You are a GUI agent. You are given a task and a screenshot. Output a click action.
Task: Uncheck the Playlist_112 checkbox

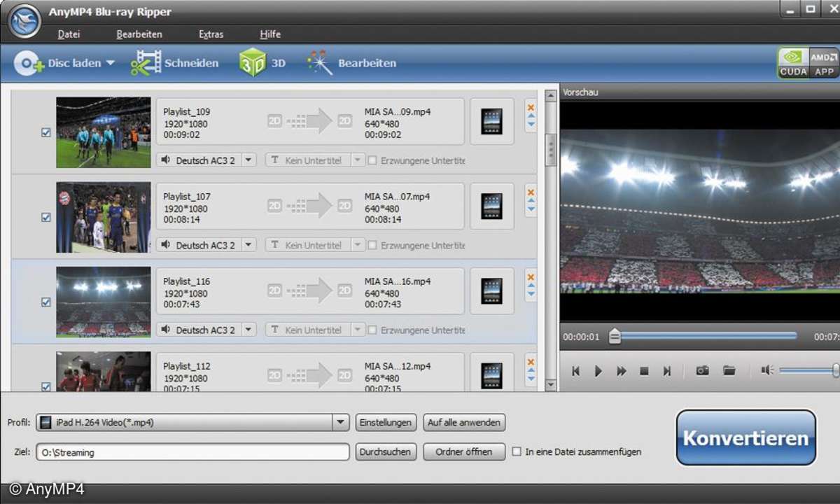click(x=46, y=386)
